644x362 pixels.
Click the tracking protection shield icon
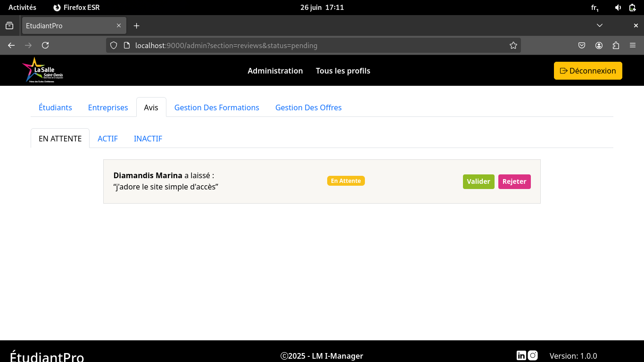[113, 46]
